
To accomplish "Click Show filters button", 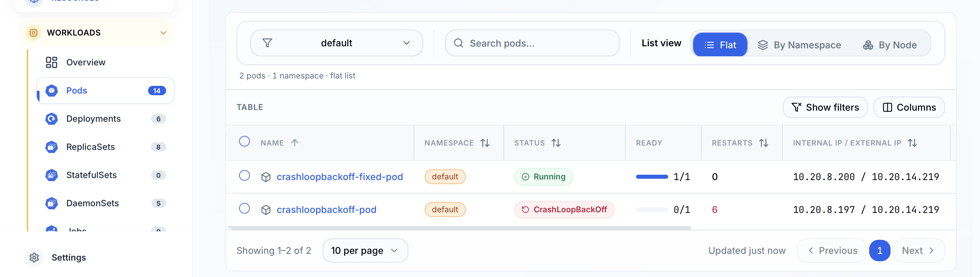I will point(825,107).
